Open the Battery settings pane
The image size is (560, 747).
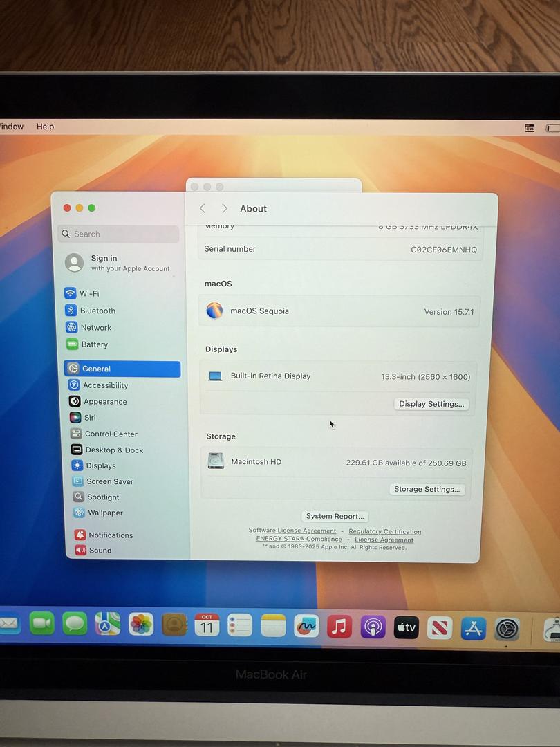coord(94,344)
